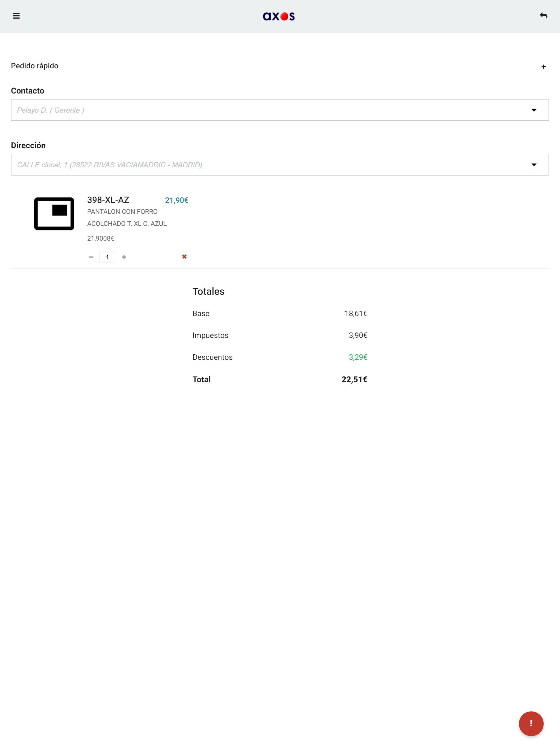Click the Total amount 22,51€

(354, 380)
